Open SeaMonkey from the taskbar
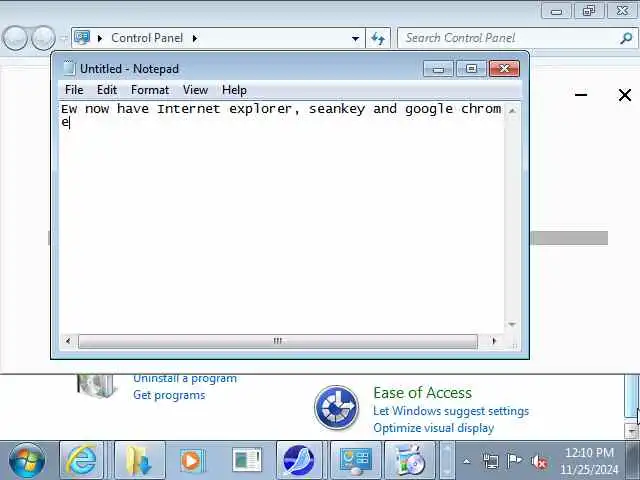The image size is (640, 480). [x=299, y=460]
